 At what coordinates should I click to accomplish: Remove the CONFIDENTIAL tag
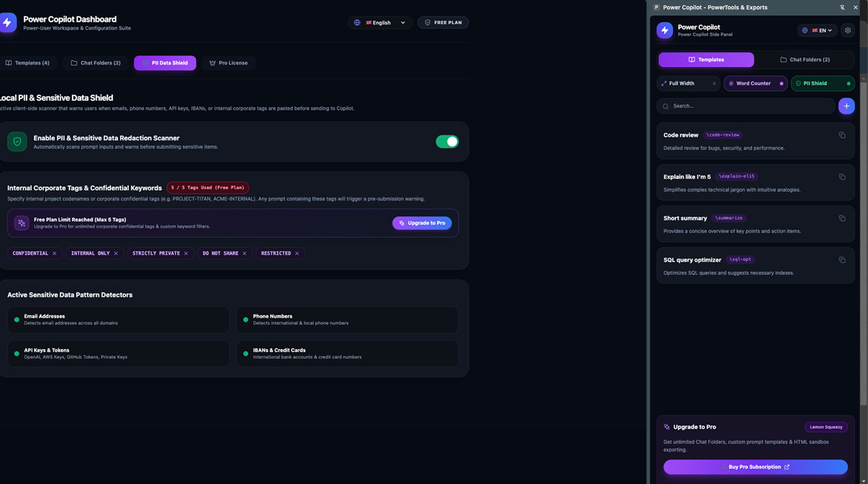(54, 253)
